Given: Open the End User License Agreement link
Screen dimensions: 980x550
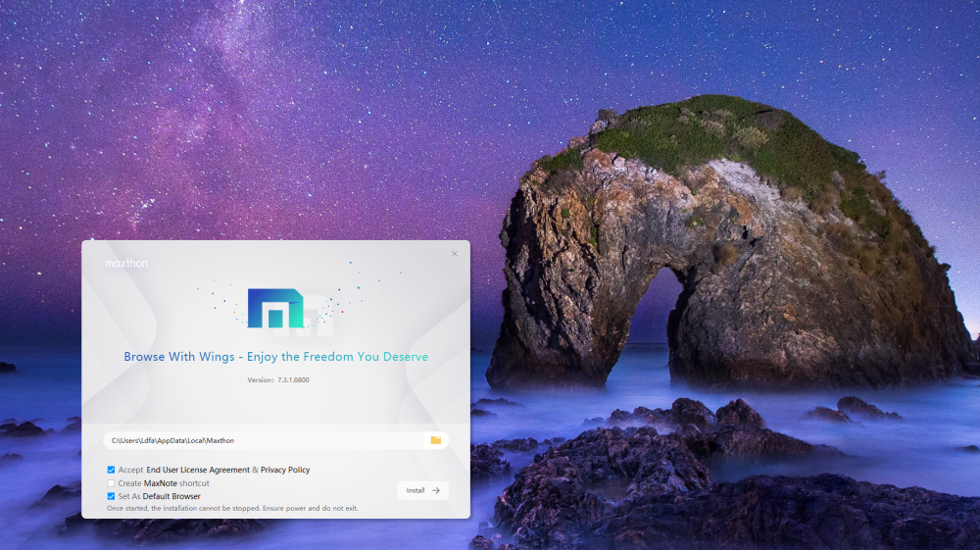Looking at the screenshot, I should (x=198, y=470).
